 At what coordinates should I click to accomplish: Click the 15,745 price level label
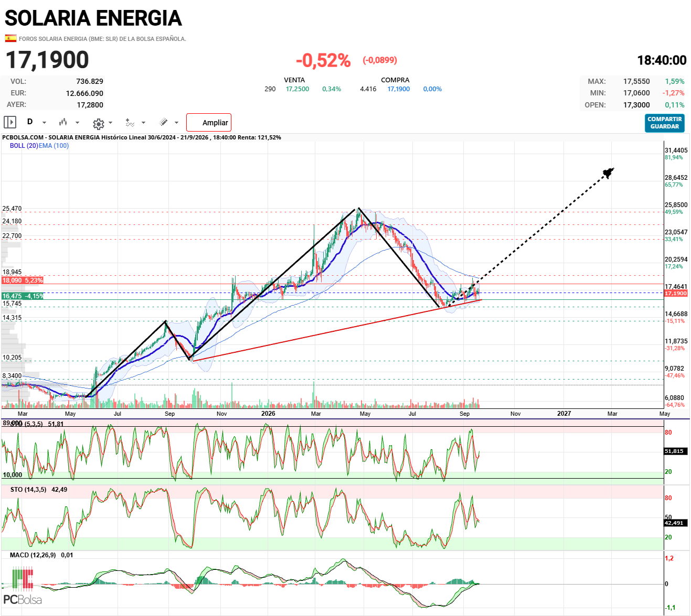[12, 304]
